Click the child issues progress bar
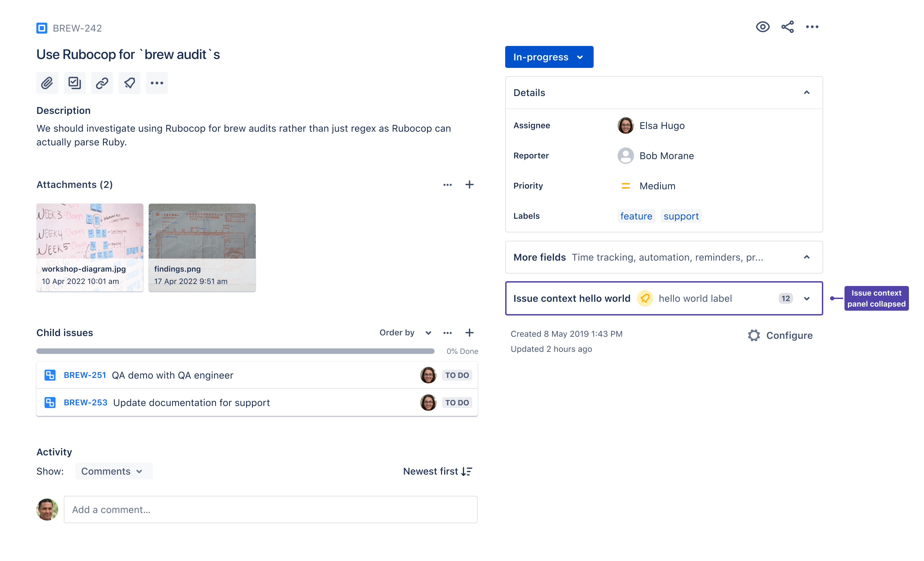The image size is (924, 561). coord(235,351)
